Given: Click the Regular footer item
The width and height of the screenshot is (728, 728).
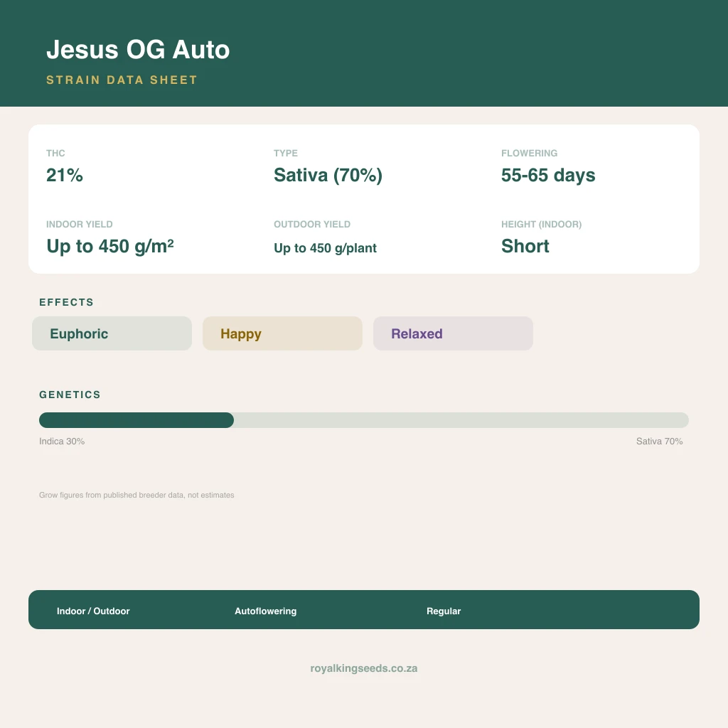Looking at the screenshot, I should 444,611.
